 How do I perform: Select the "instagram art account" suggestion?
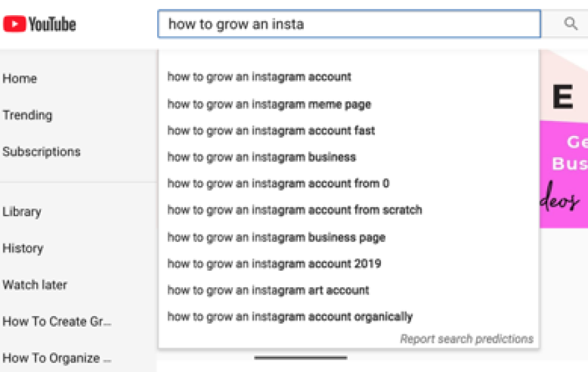pos(268,290)
